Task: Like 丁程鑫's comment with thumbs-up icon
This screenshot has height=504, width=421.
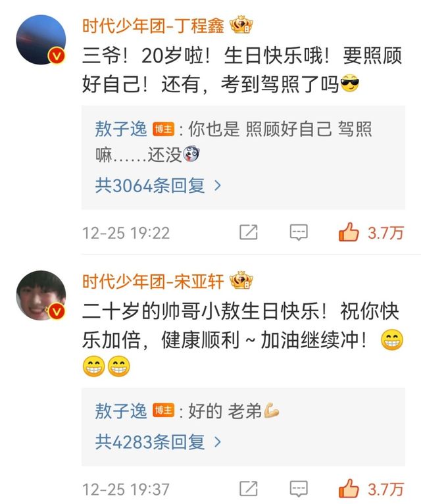Action: point(349,232)
